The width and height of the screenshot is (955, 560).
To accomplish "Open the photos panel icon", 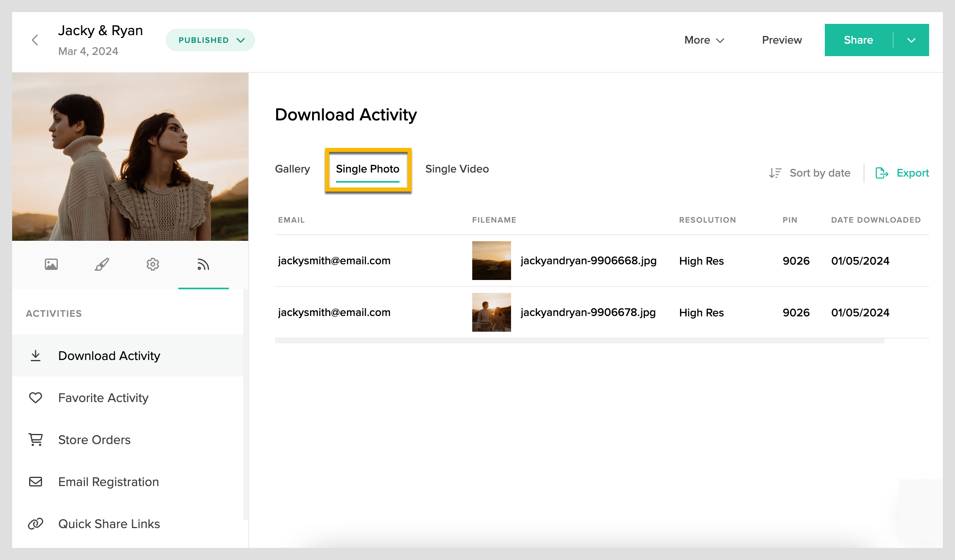I will click(51, 264).
